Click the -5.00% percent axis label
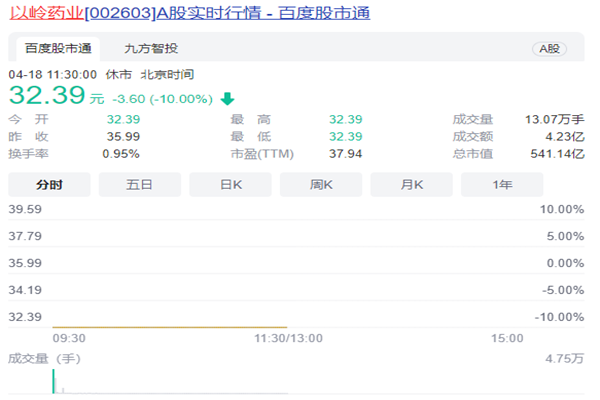Screen dimensions: 600x400 pos(563,290)
